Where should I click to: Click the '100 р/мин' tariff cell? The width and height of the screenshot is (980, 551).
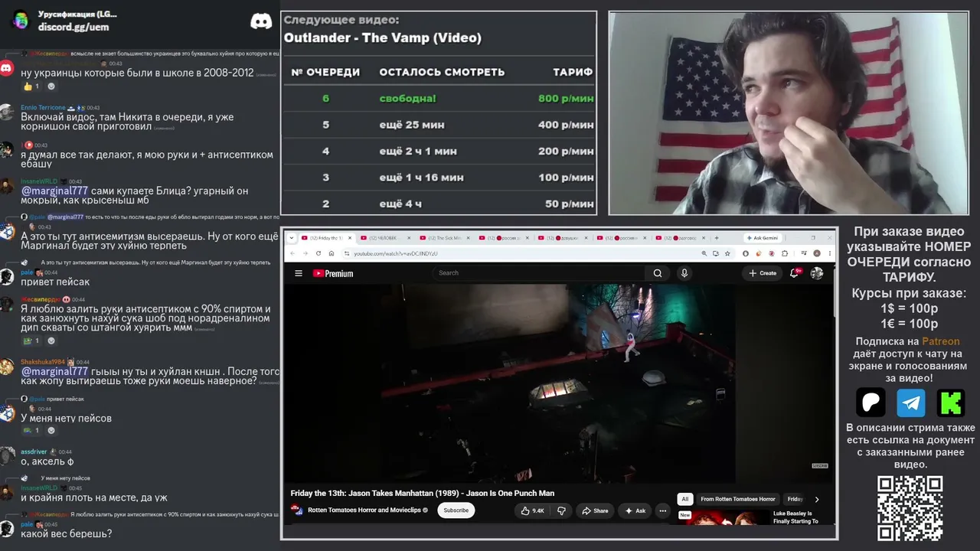coord(566,178)
